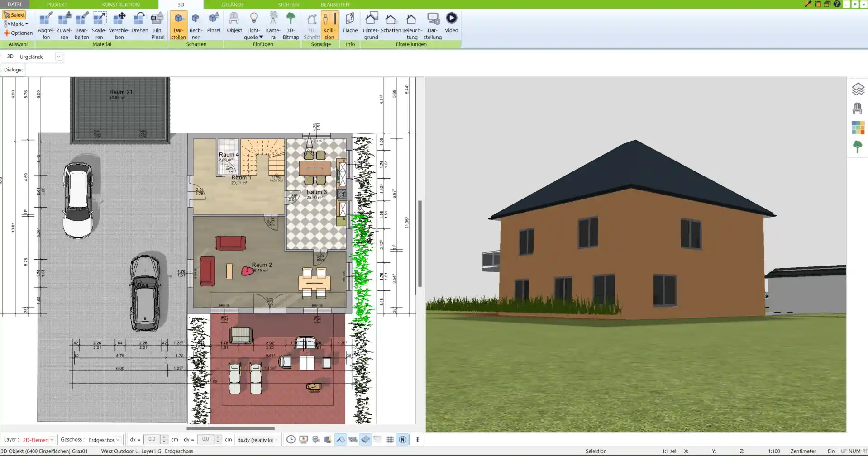This screenshot has height=456, width=868.
Task: Open the Bearbeiten material tool
Action: pyautogui.click(x=81, y=26)
